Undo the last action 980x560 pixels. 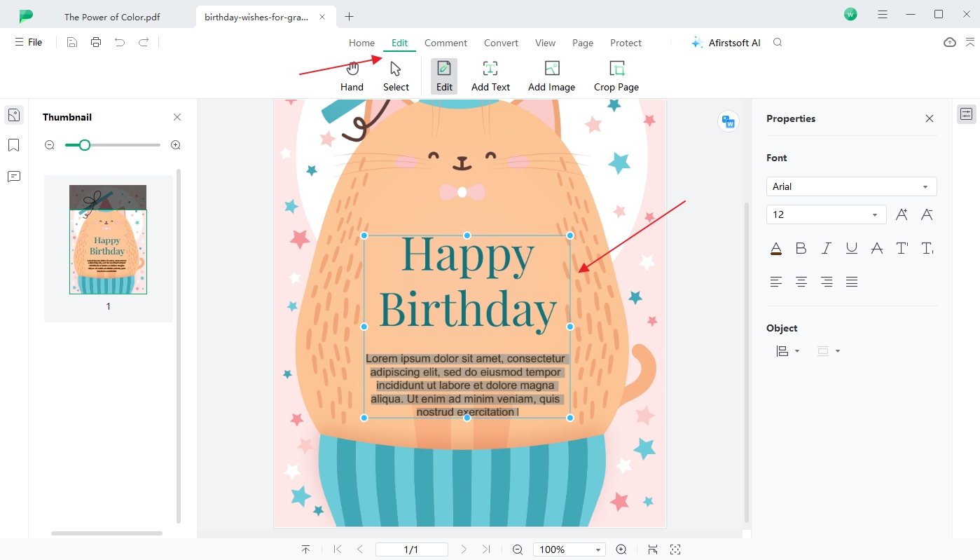(x=120, y=43)
